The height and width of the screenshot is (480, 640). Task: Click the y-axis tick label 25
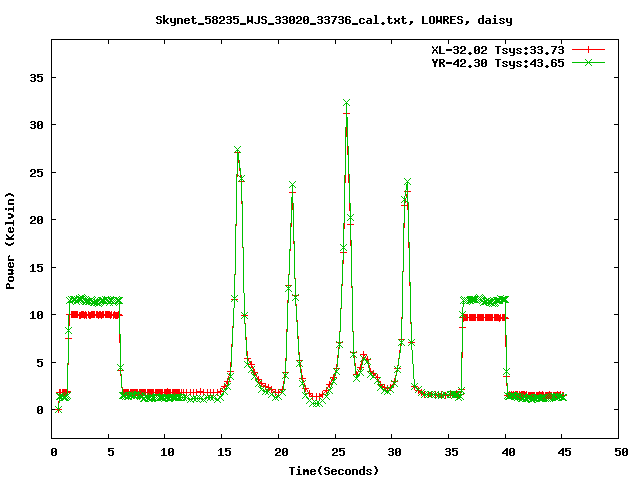pos(36,173)
